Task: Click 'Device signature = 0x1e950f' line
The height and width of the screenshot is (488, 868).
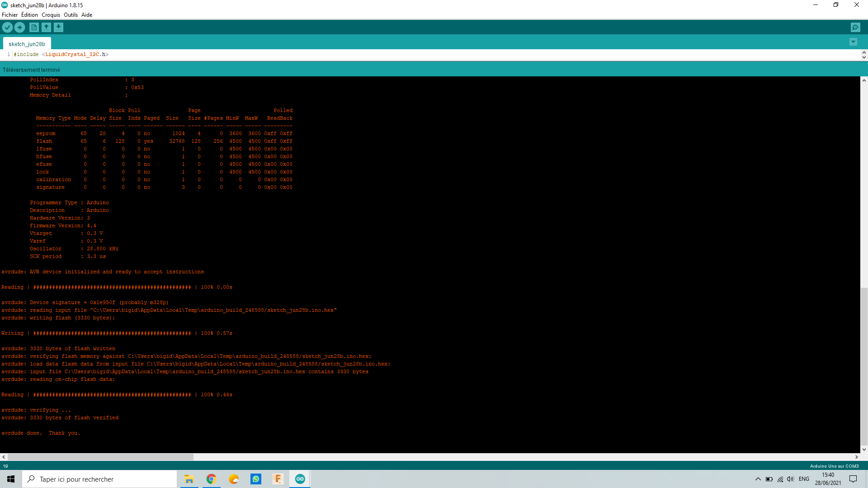Action: 85,302
